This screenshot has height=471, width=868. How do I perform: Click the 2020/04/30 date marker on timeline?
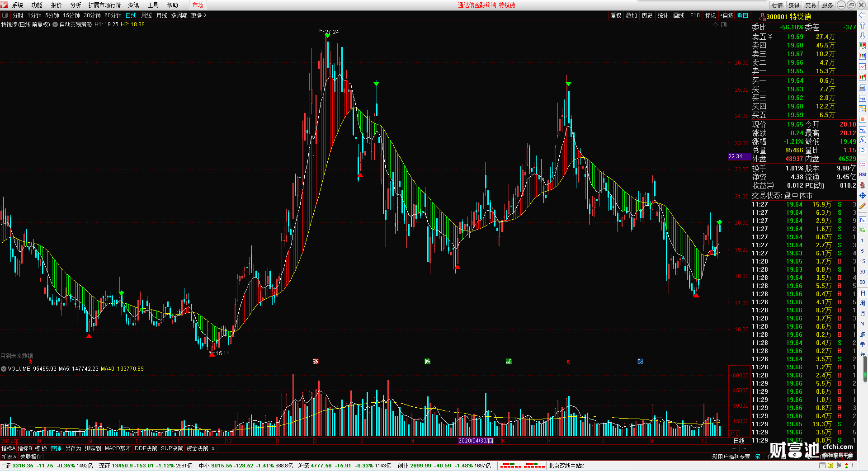coord(476,441)
